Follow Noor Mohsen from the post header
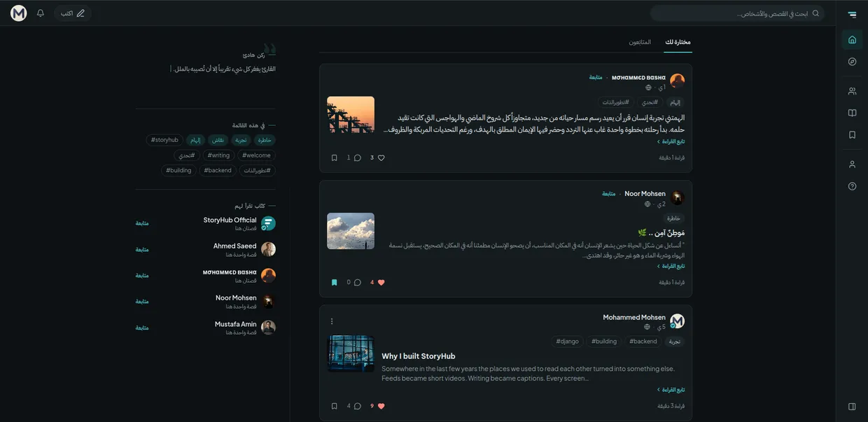 point(609,193)
